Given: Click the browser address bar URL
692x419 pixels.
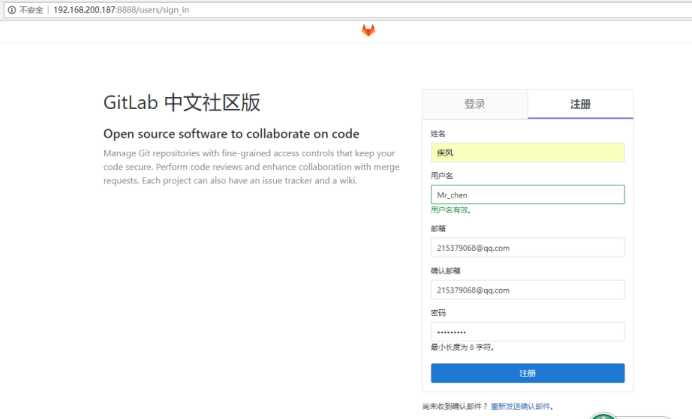Looking at the screenshot, I should (121, 10).
